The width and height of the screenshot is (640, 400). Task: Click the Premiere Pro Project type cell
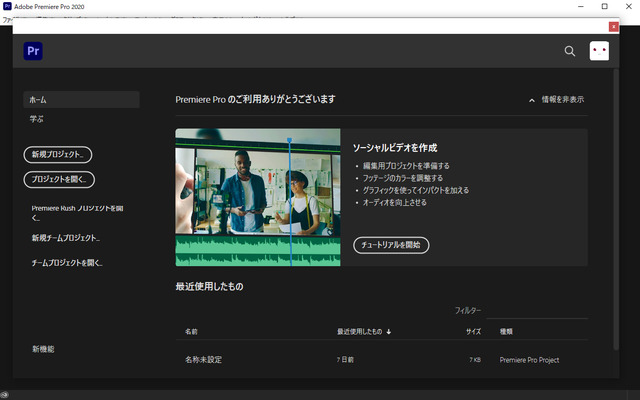click(x=529, y=360)
